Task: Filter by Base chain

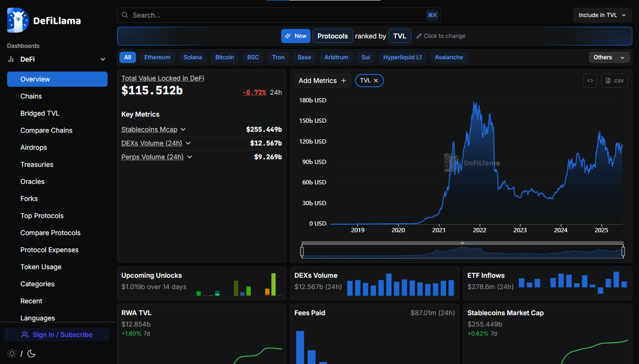Action: tap(304, 57)
